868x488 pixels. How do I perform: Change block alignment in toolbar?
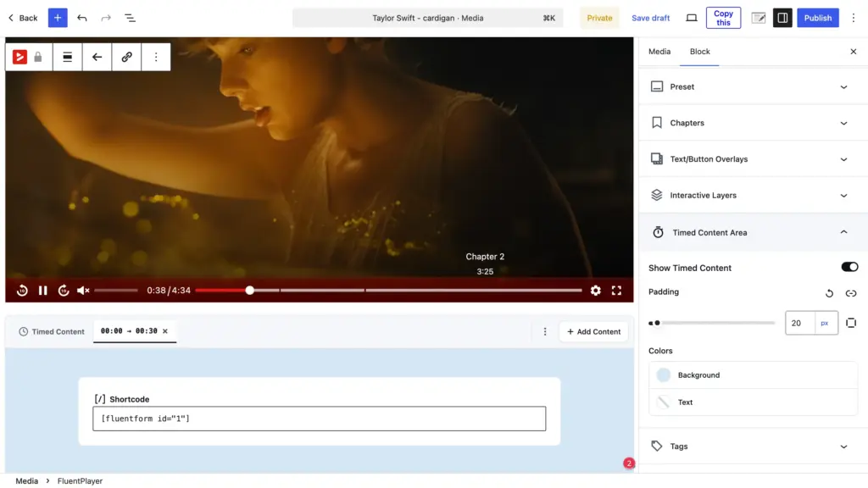click(x=68, y=57)
